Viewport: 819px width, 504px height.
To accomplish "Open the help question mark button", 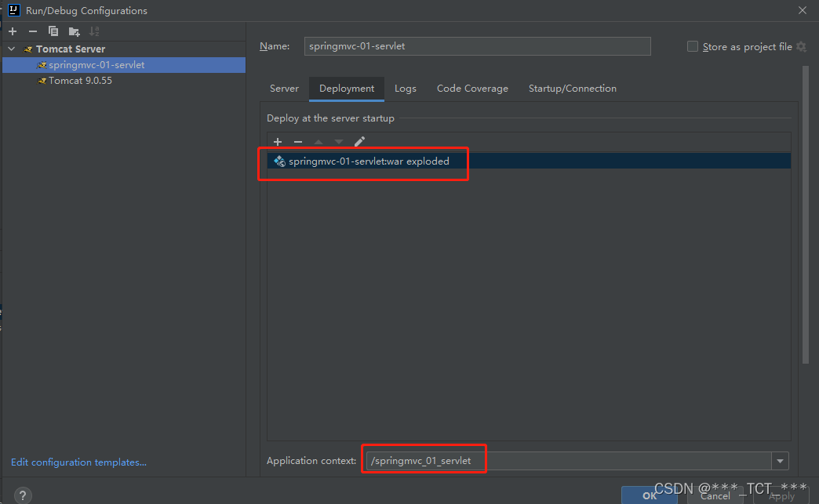I will (23, 495).
